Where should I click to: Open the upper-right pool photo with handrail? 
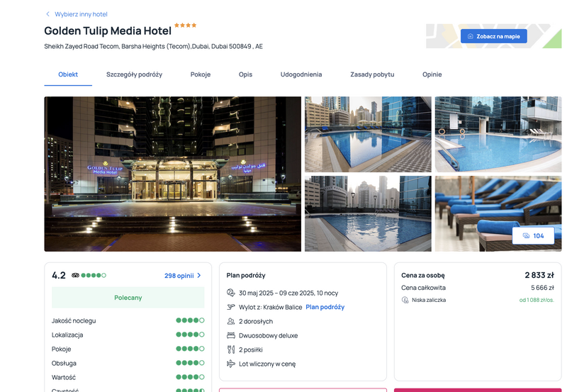coord(498,134)
